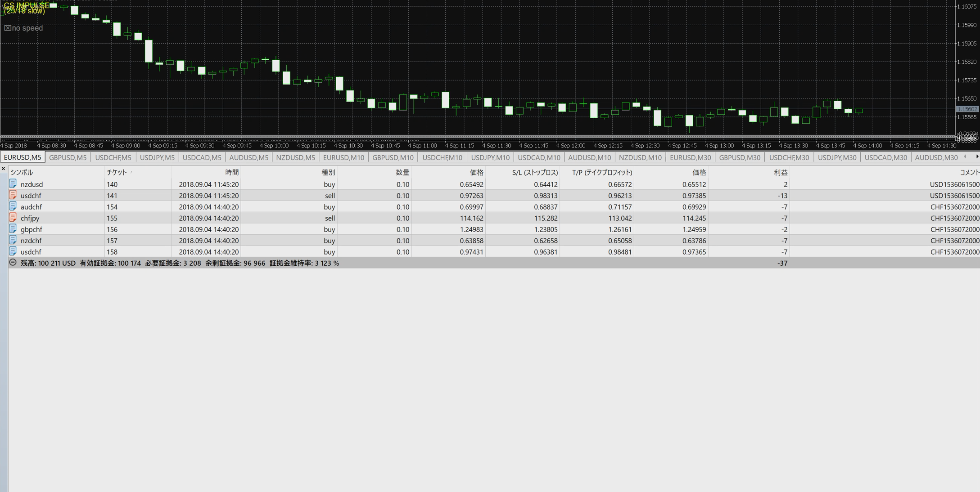Viewport: 980px width, 492px height.
Task: Close the terminal panel with the X
Action: tap(3, 169)
